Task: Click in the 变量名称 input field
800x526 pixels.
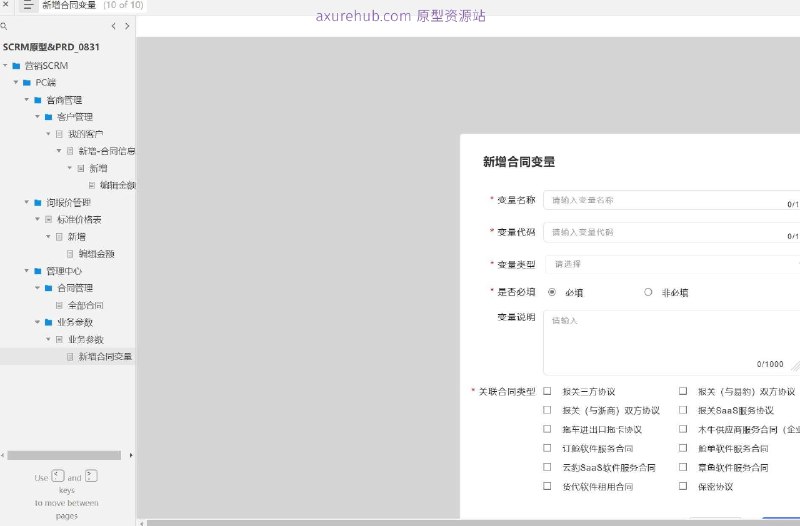Action: [671, 200]
